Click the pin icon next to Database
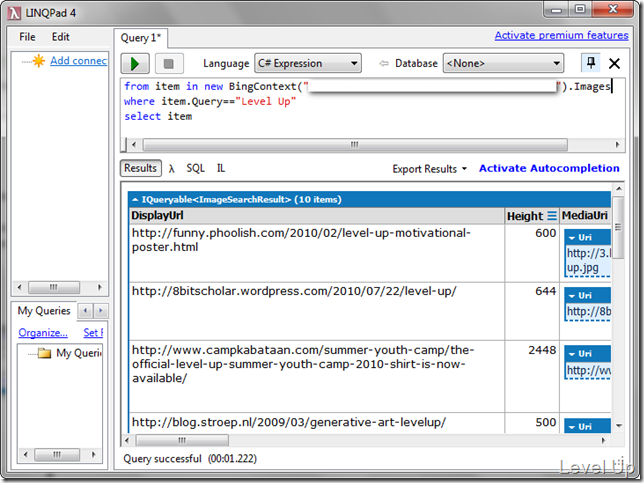 (x=591, y=63)
